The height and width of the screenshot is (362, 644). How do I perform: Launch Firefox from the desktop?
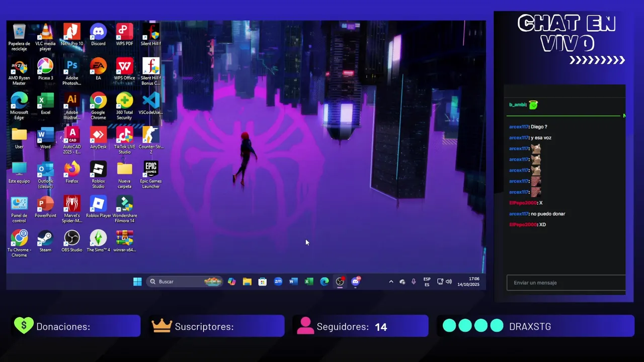point(72,172)
